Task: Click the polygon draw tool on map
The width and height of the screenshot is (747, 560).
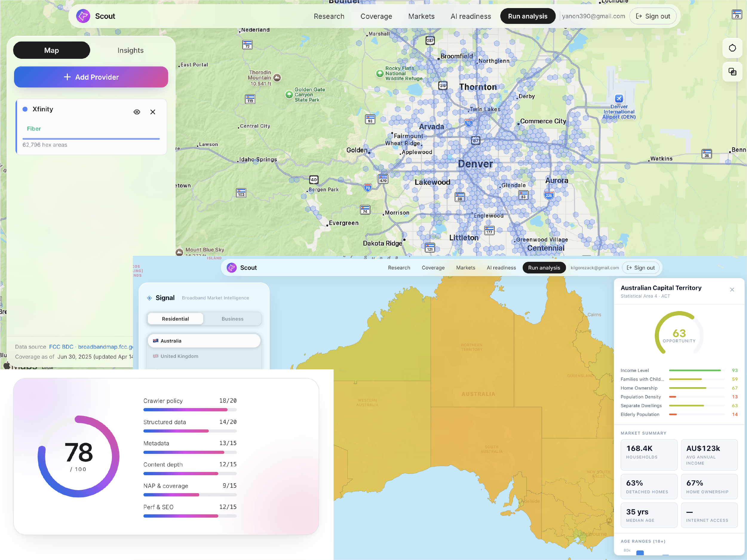Action: click(732, 48)
